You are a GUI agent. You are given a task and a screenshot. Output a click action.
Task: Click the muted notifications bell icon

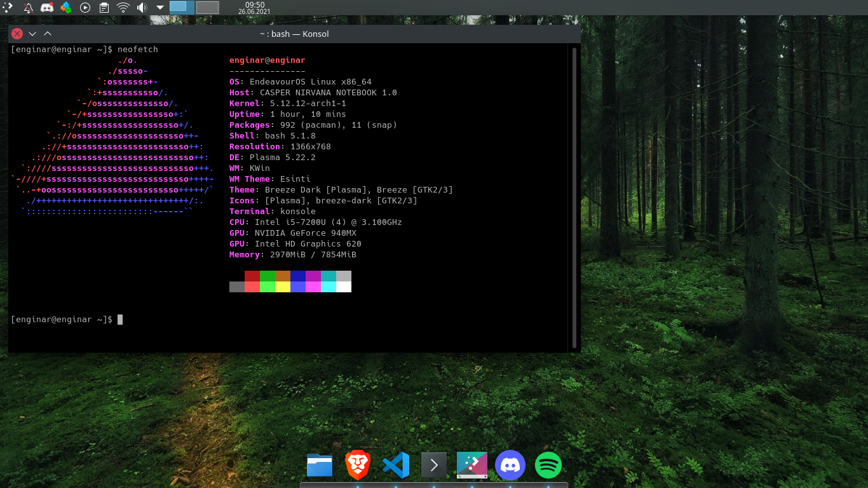coord(28,8)
